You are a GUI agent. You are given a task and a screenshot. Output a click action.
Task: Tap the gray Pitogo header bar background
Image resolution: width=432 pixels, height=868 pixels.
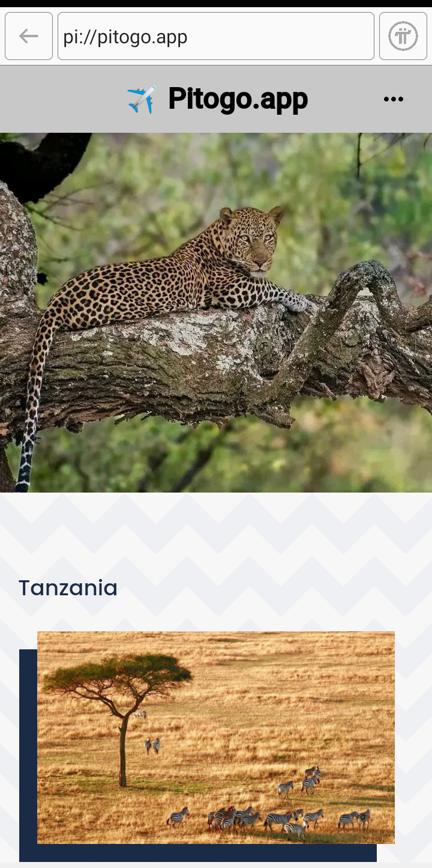click(x=60, y=99)
